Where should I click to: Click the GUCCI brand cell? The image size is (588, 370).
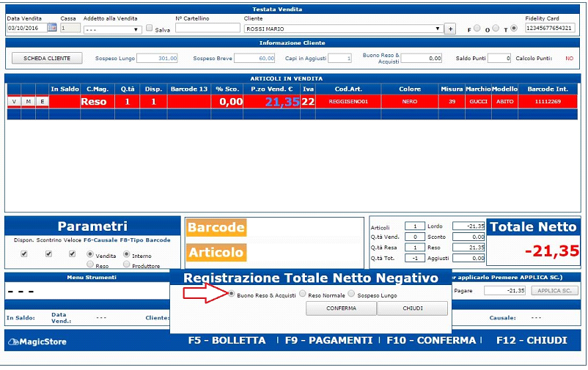coord(478,102)
